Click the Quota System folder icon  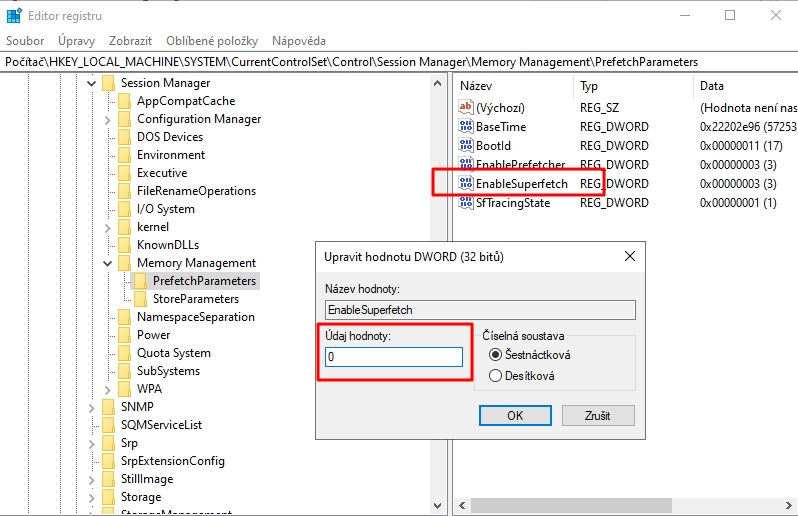[x=125, y=353]
